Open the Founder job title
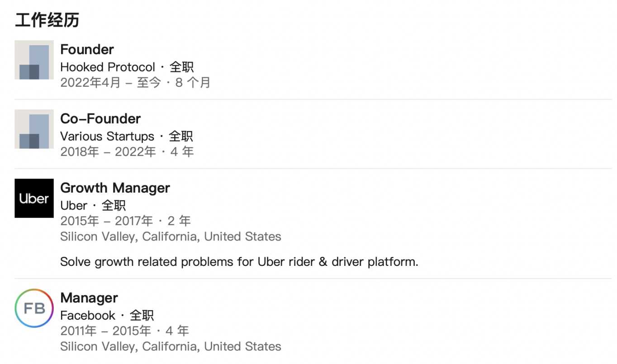This screenshot has width=617, height=364. [87, 49]
